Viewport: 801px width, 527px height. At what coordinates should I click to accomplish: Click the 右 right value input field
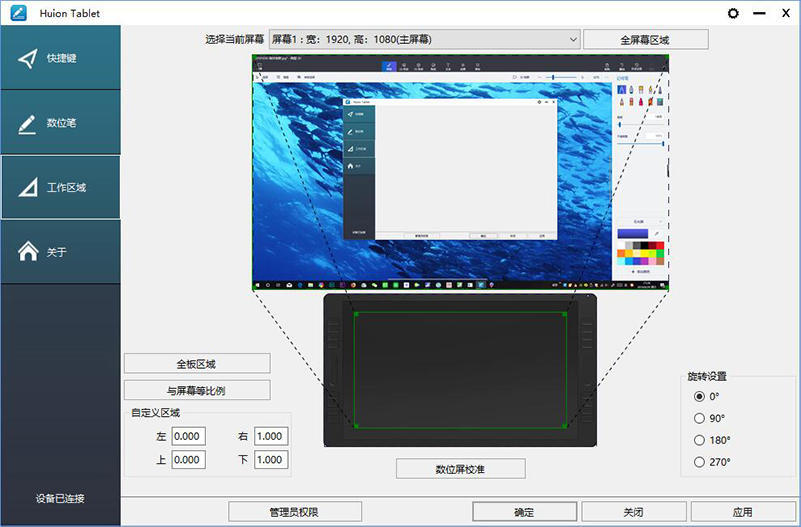click(271, 436)
